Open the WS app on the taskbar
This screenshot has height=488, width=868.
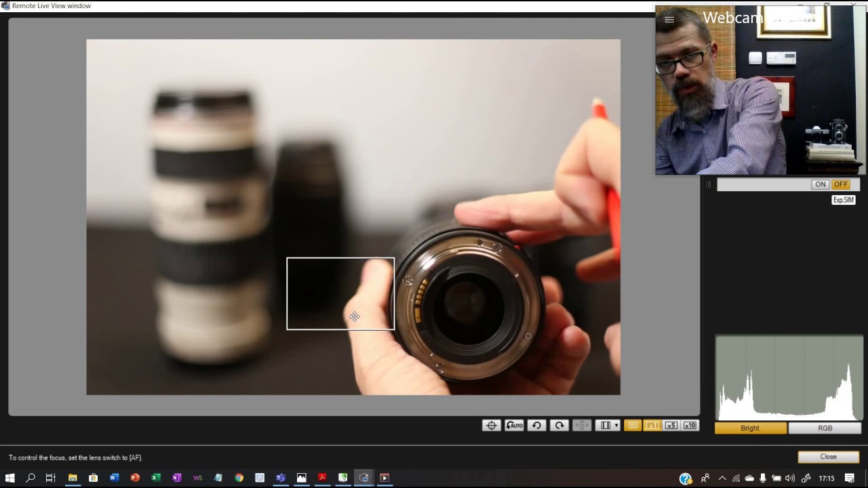(x=197, y=478)
